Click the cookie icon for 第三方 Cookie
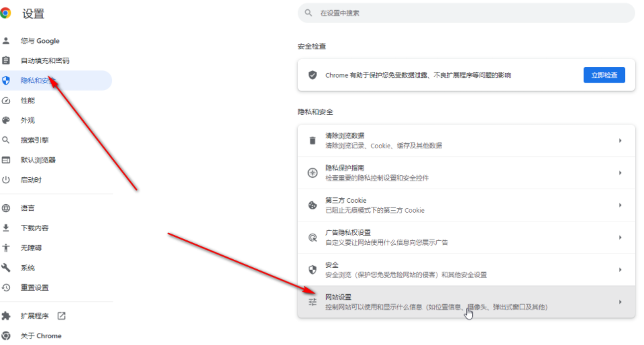Viewport: 644px width, 345px height. 313,205
